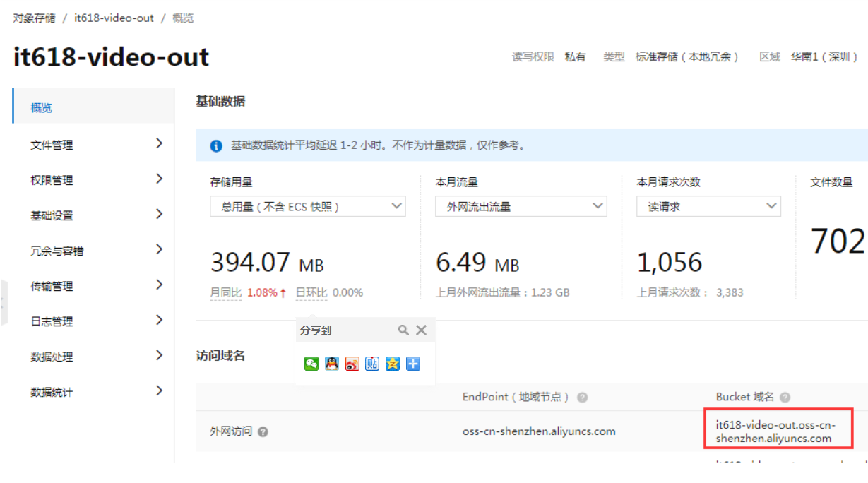868x483 pixels.
Task: Go to 对象存储 in the breadcrumb
Action: point(34,18)
